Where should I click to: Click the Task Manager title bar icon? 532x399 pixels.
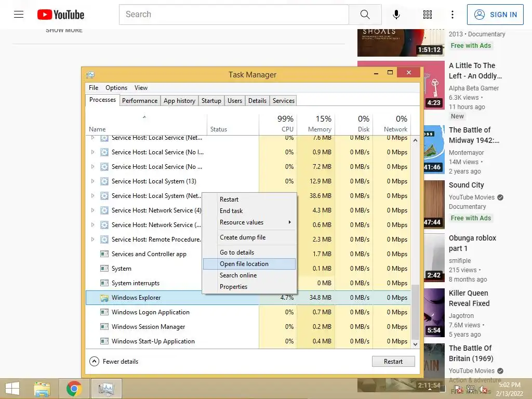[90, 75]
